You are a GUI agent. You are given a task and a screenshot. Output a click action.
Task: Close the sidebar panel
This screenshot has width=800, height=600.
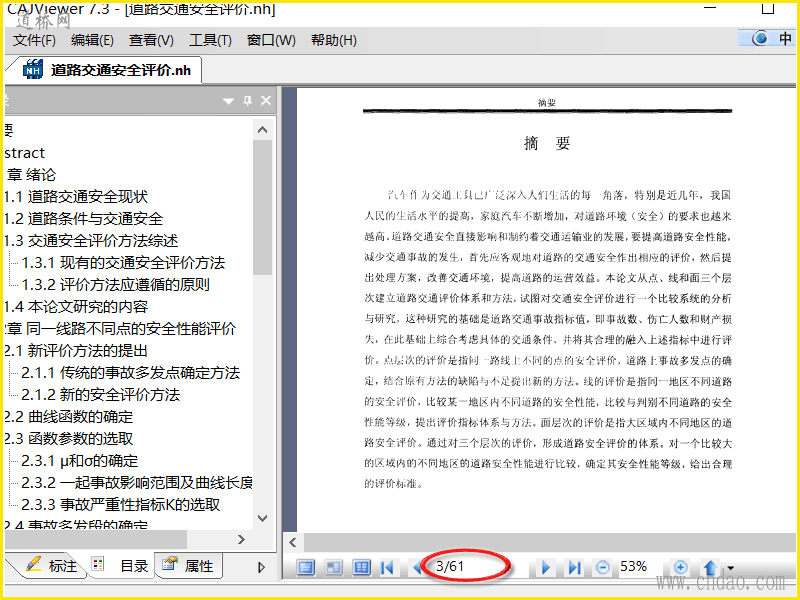266,101
